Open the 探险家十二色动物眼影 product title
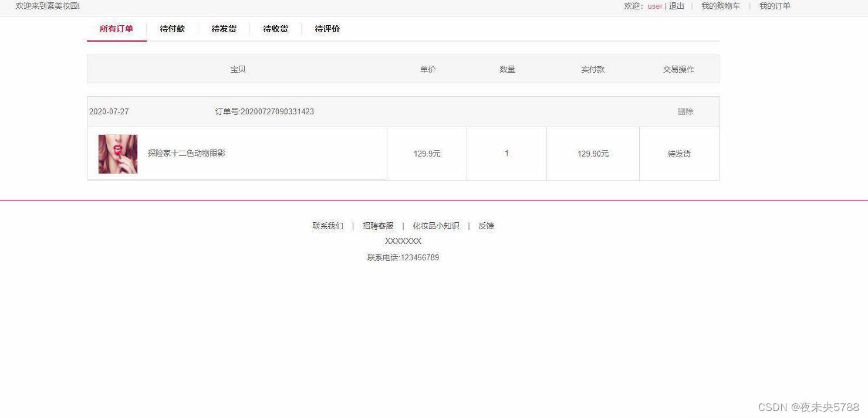 (x=187, y=153)
